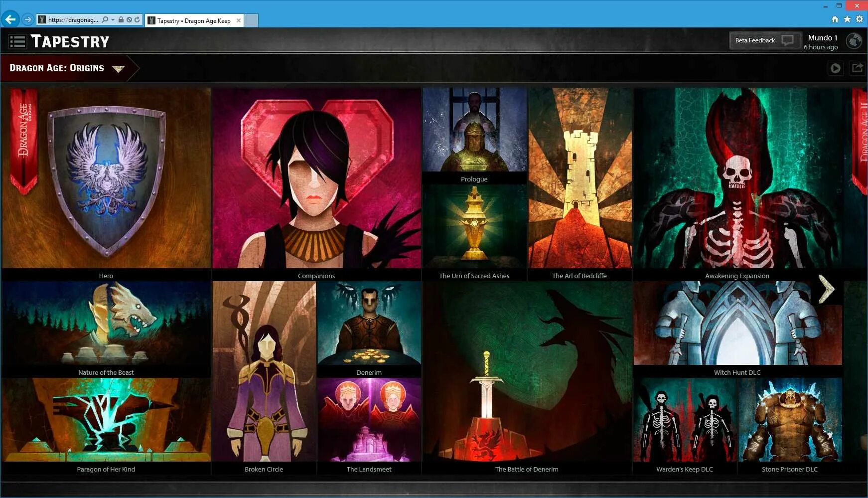Open the Mundo 1 world state
The height and width of the screenshot is (498, 868).
click(822, 38)
